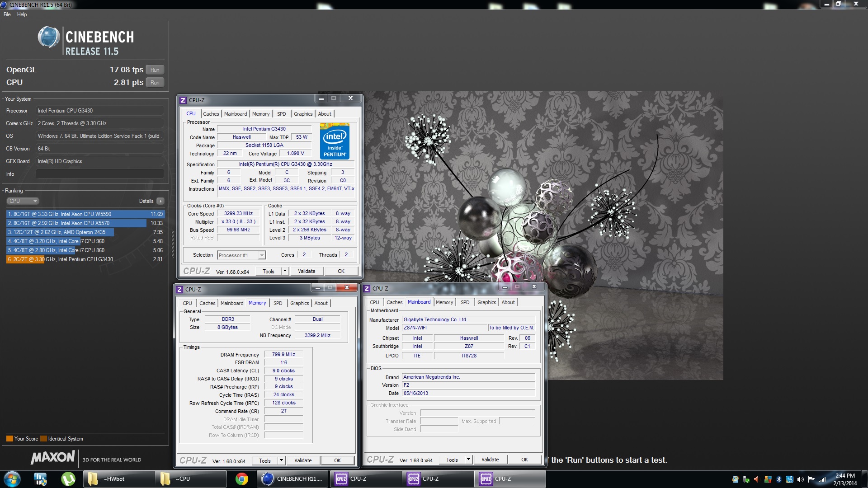Click OK in Memory CPU-Z window
The width and height of the screenshot is (868, 488).
pyautogui.click(x=338, y=461)
